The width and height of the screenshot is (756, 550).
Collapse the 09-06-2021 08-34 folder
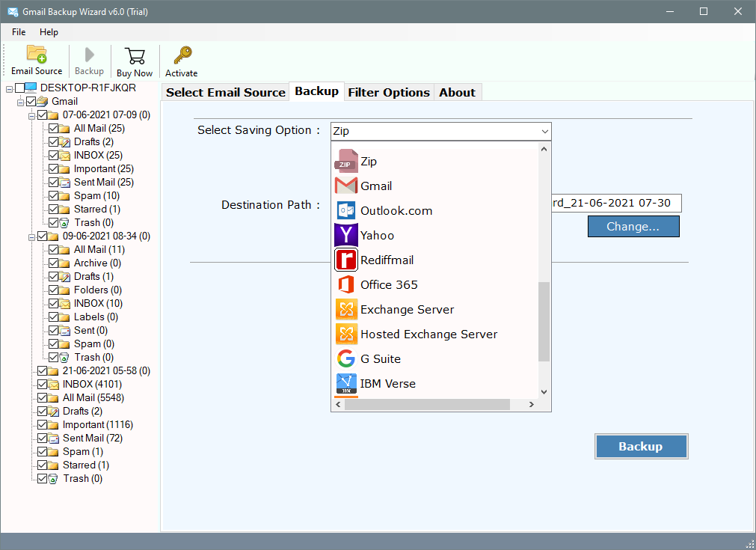(32, 237)
